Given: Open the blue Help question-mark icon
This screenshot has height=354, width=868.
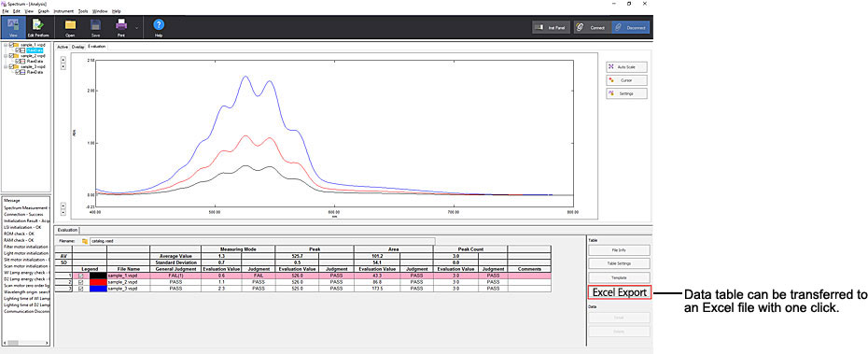Looking at the screenshot, I should pyautogui.click(x=159, y=24).
